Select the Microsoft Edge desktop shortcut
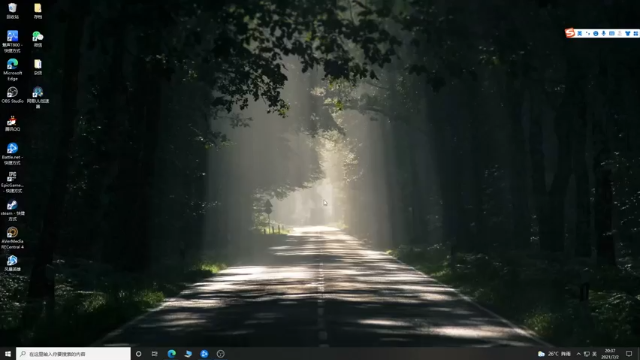The width and height of the screenshot is (640, 360). (12, 69)
